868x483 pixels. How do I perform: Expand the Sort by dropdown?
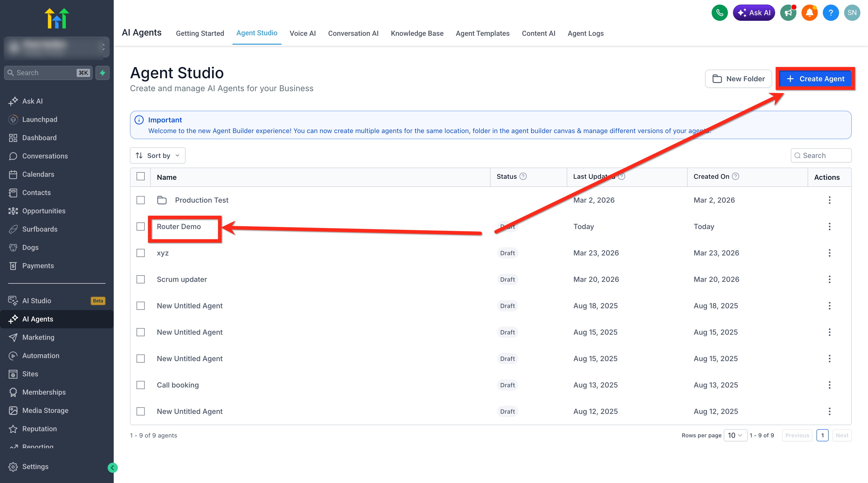[158, 155]
